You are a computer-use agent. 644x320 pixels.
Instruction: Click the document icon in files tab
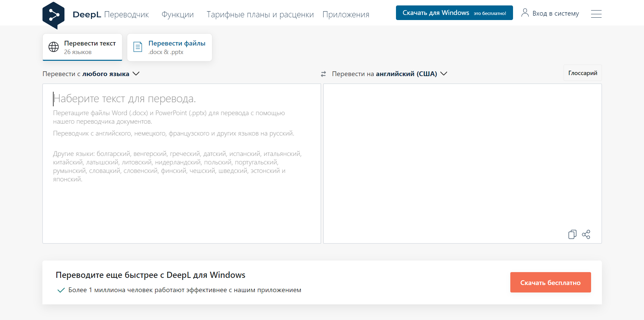pyautogui.click(x=138, y=47)
